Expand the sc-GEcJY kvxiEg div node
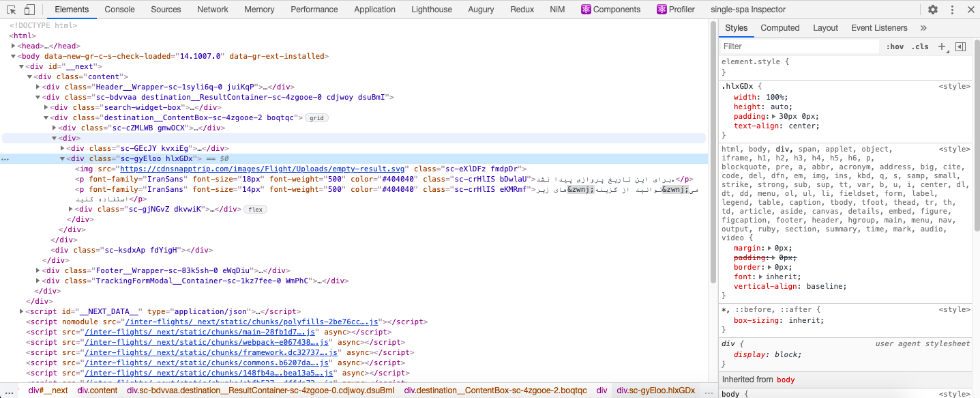The width and height of the screenshot is (980, 398). 63,148
